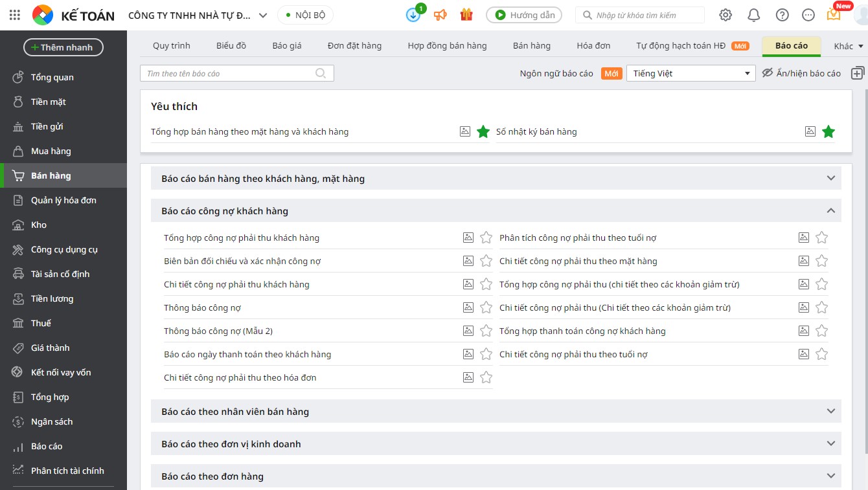Click the search magnifier in report search box
The width and height of the screenshot is (868, 490).
click(x=321, y=73)
